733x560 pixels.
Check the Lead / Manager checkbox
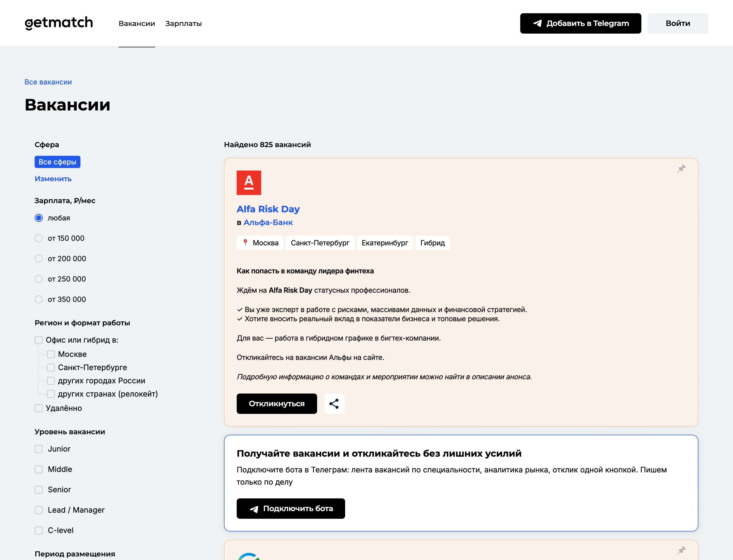[x=39, y=510]
